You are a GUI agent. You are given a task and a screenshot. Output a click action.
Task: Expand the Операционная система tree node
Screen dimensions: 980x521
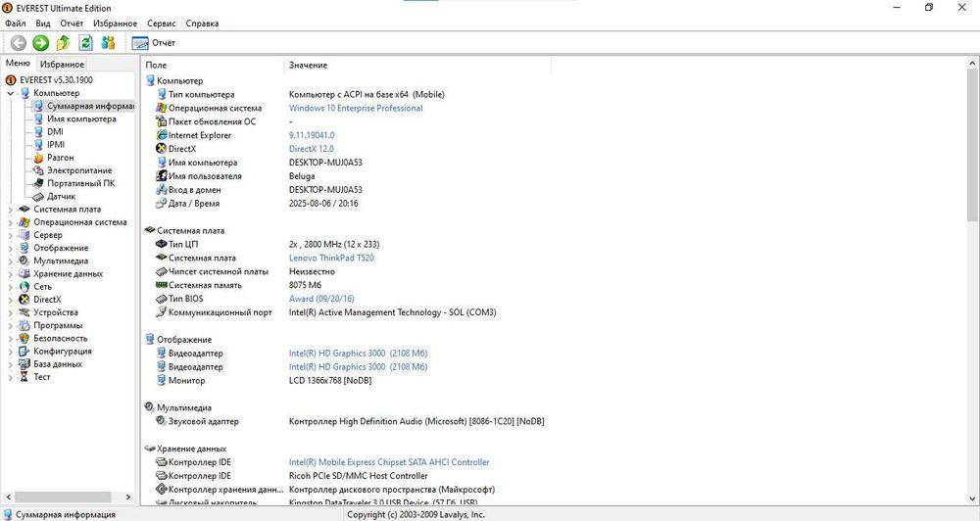click(10, 222)
